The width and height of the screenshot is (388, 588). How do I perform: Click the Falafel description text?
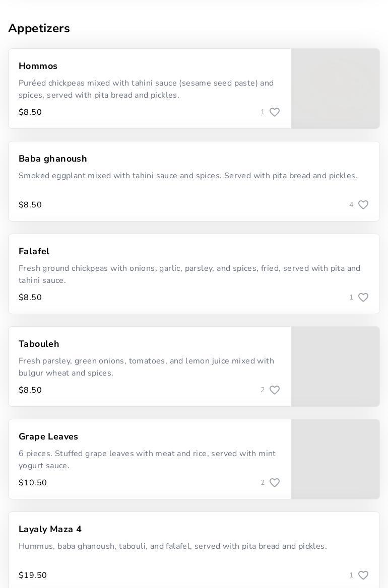tap(189, 274)
